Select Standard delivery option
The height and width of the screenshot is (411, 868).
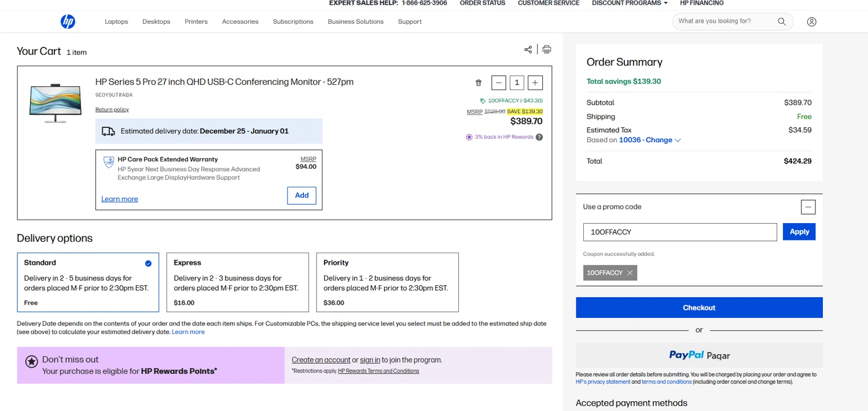click(x=88, y=282)
